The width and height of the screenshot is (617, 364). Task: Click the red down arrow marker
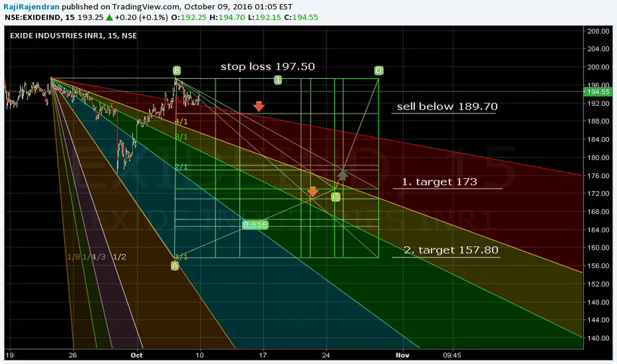point(259,107)
